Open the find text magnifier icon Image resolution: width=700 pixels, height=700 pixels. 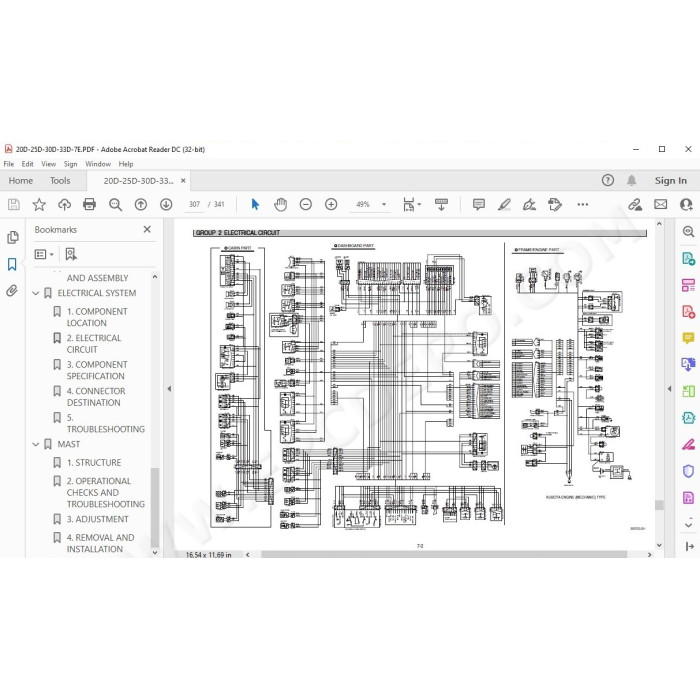click(x=115, y=204)
